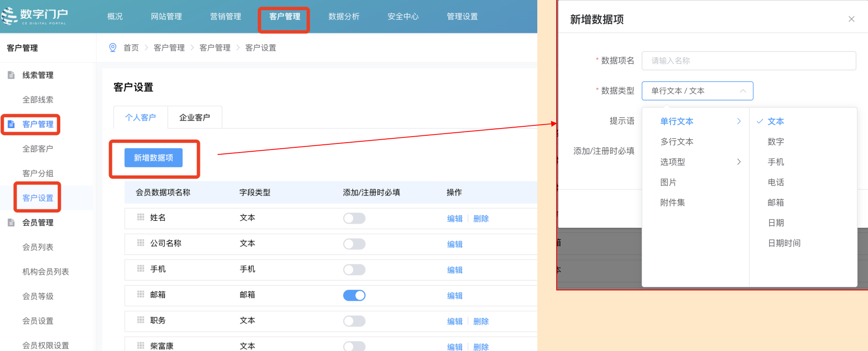Click 删除 link for 职务 row
868x351 pixels.
point(481,321)
